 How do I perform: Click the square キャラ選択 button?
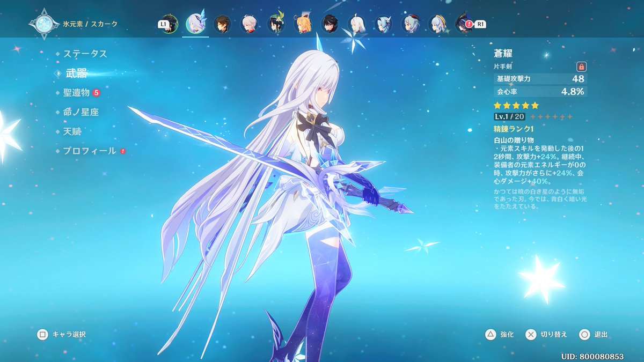point(61,335)
